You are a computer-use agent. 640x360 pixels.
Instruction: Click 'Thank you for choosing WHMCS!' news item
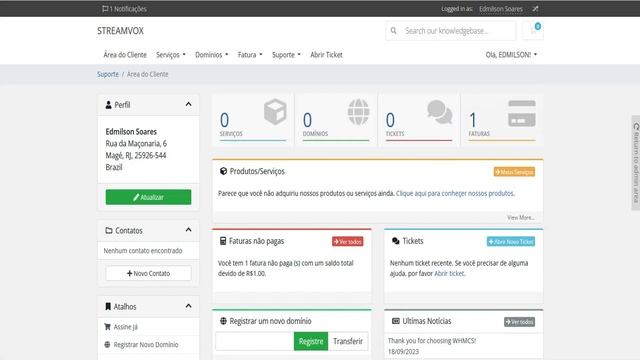point(432,340)
